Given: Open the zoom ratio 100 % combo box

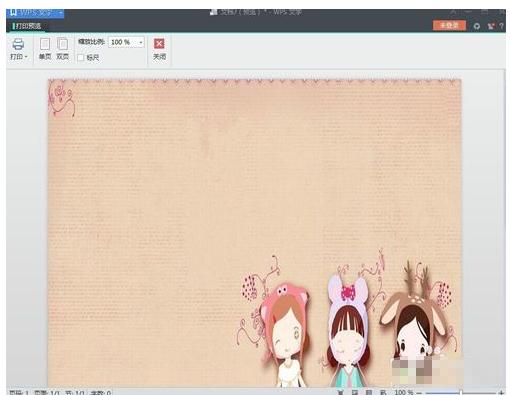Looking at the screenshot, I should (x=126, y=42).
